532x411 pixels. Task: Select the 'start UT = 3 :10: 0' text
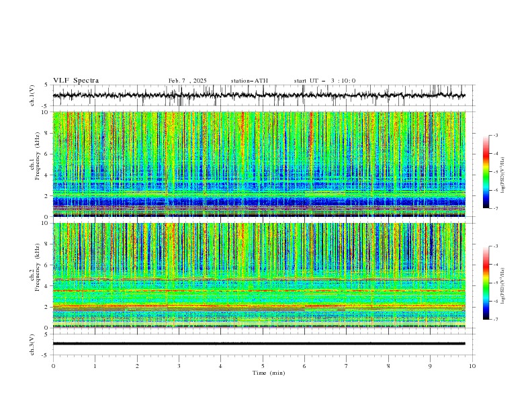click(x=324, y=81)
